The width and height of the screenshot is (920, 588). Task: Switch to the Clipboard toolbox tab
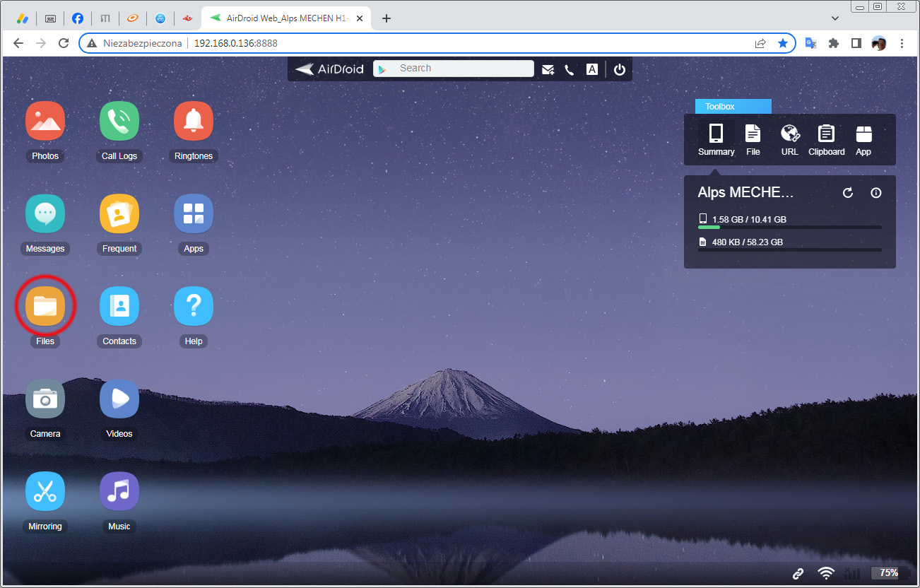(x=826, y=139)
